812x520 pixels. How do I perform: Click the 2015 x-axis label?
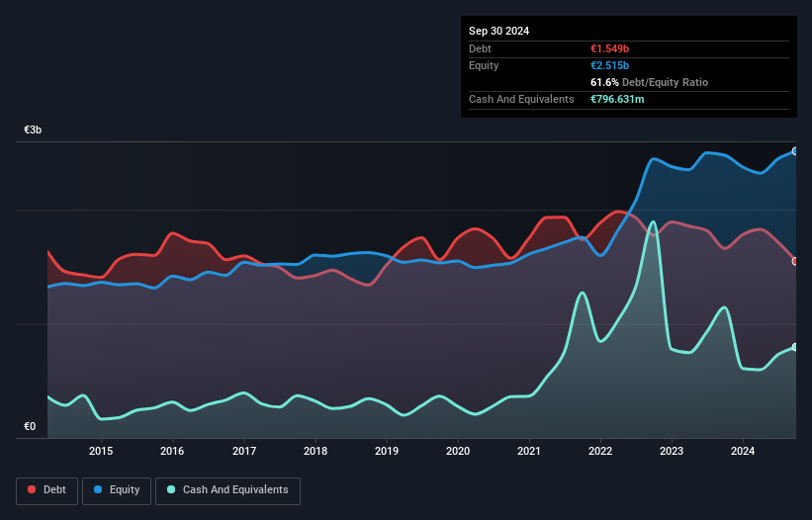(x=101, y=451)
